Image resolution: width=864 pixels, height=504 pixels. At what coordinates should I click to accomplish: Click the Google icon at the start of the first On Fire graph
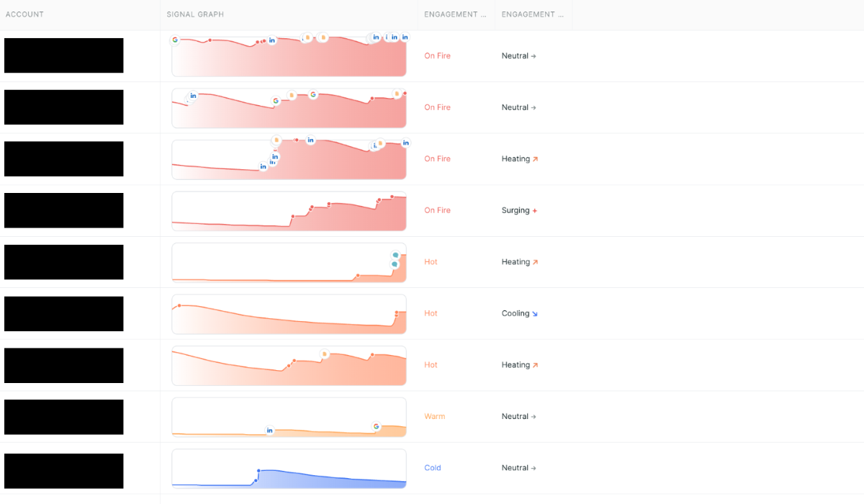click(x=175, y=40)
